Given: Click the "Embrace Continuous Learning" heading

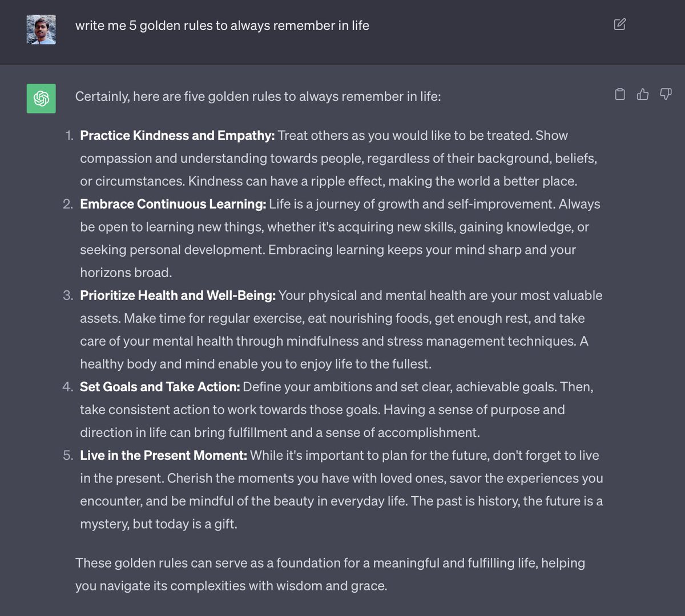Looking at the screenshot, I should click(173, 204).
